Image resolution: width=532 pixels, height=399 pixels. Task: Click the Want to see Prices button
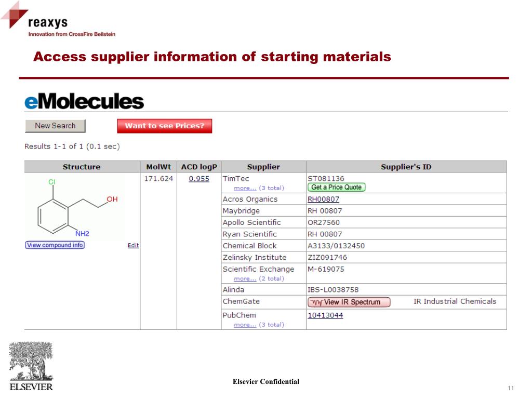[165, 126]
